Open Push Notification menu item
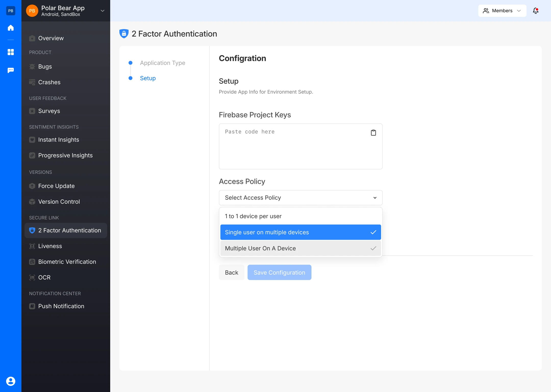The image size is (551, 392). pyautogui.click(x=61, y=306)
